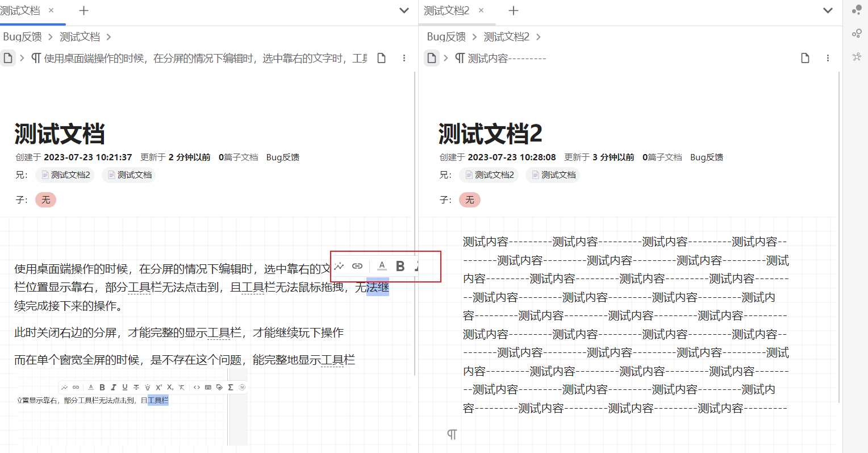The width and height of the screenshot is (868, 453).
Task: Click the read-mode page icon in right pane header
Action: click(x=805, y=58)
